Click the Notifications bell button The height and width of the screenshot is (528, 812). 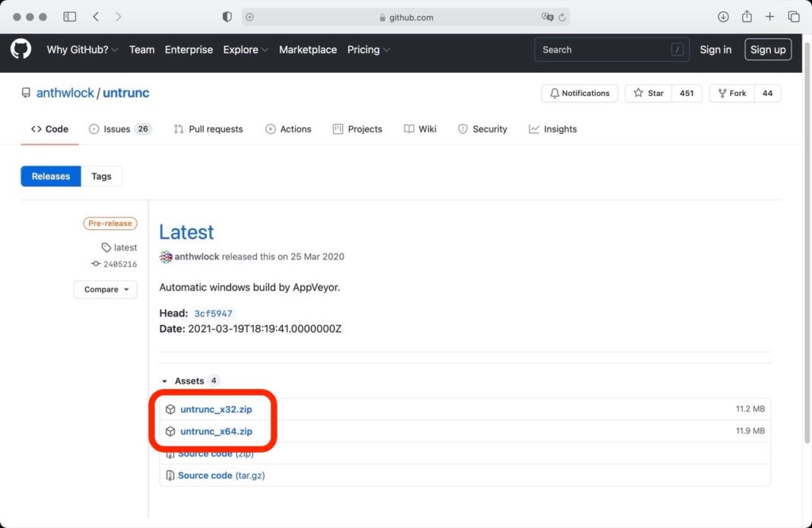click(x=579, y=93)
